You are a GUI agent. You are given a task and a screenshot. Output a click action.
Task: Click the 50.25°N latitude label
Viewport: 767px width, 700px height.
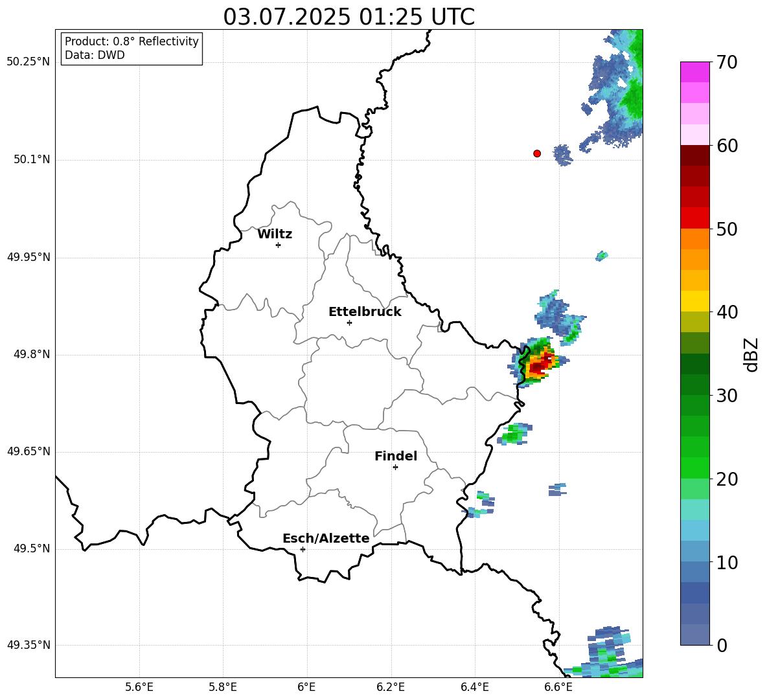point(29,62)
